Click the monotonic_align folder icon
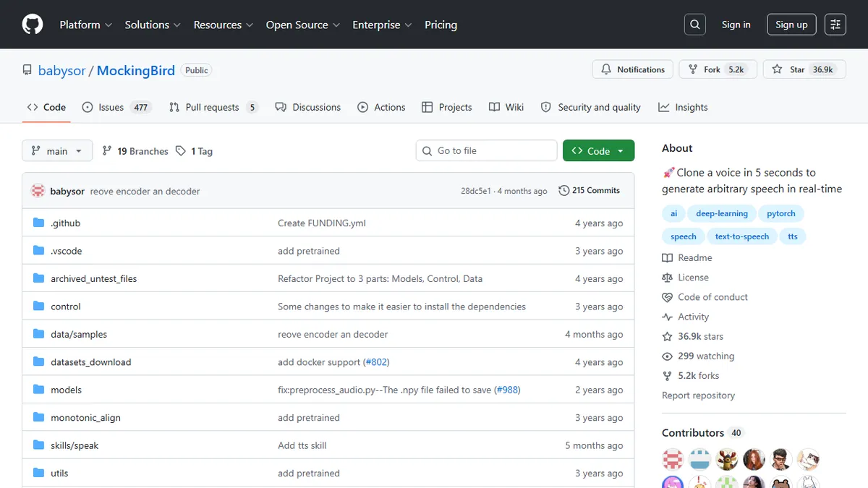The height and width of the screenshot is (488, 868). [39, 417]
